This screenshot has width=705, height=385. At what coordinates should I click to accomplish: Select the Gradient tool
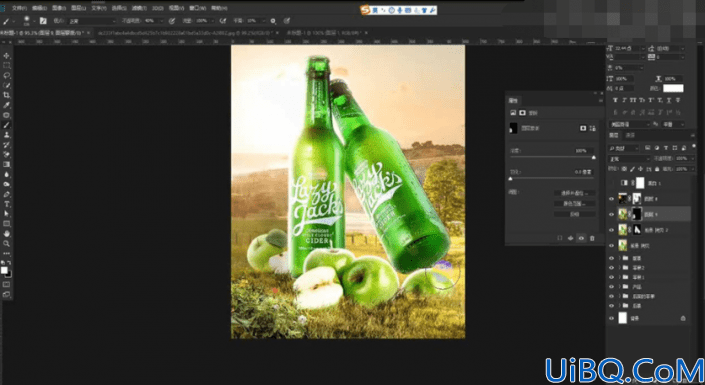coord(6,165)
